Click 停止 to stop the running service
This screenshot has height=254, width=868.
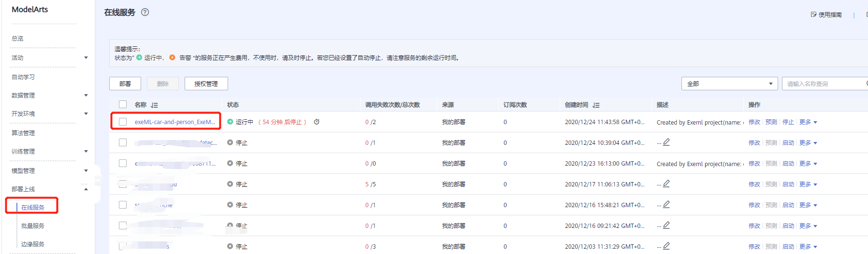coord(788,122)
